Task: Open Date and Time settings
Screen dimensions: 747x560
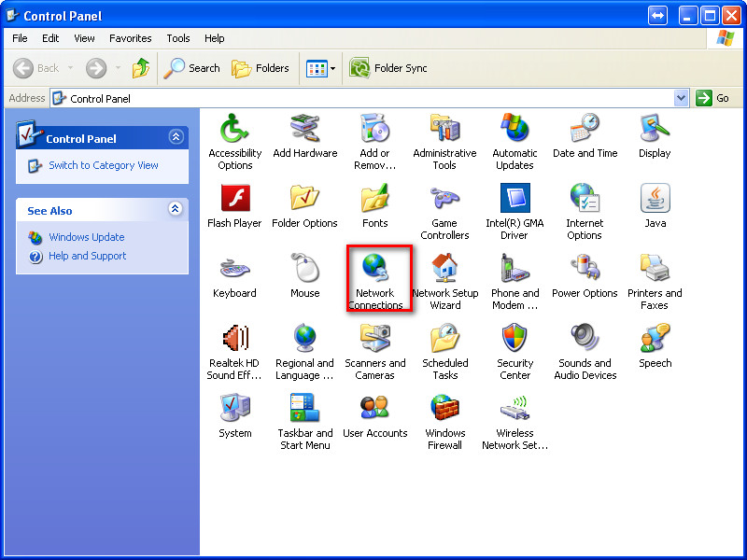Action: [585, 135]
